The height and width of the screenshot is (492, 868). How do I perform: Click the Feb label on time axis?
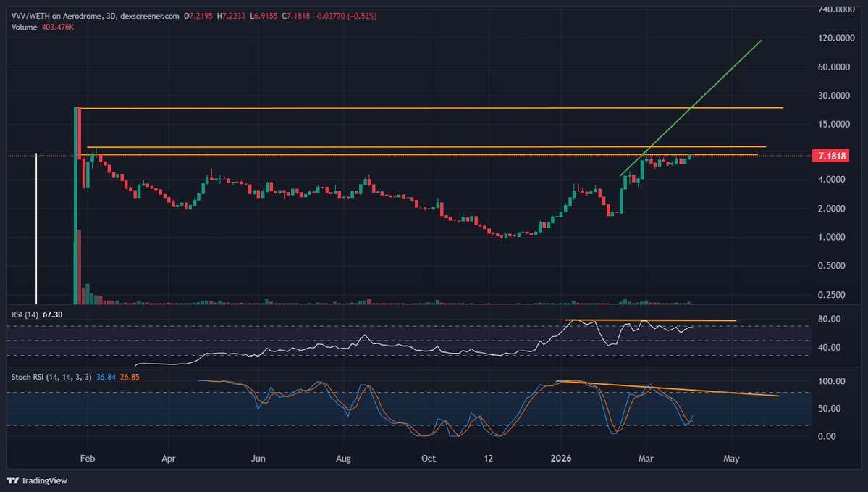coord(88,459)
